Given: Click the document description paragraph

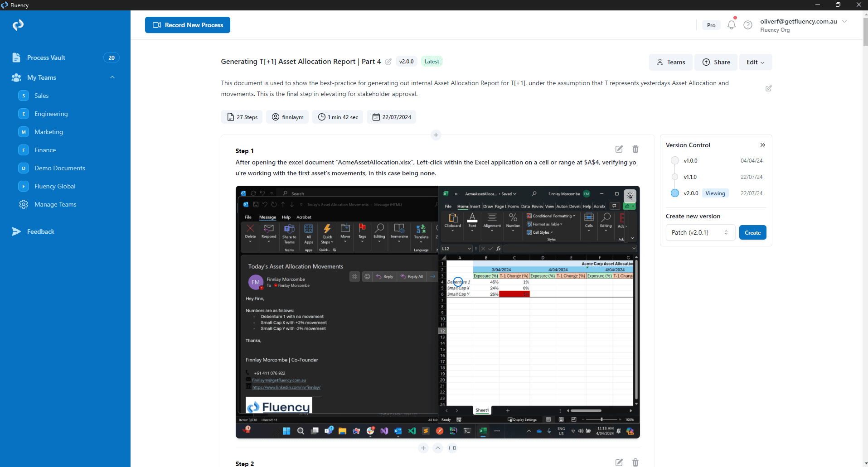Looking at the screenshot, I should 475,88.
